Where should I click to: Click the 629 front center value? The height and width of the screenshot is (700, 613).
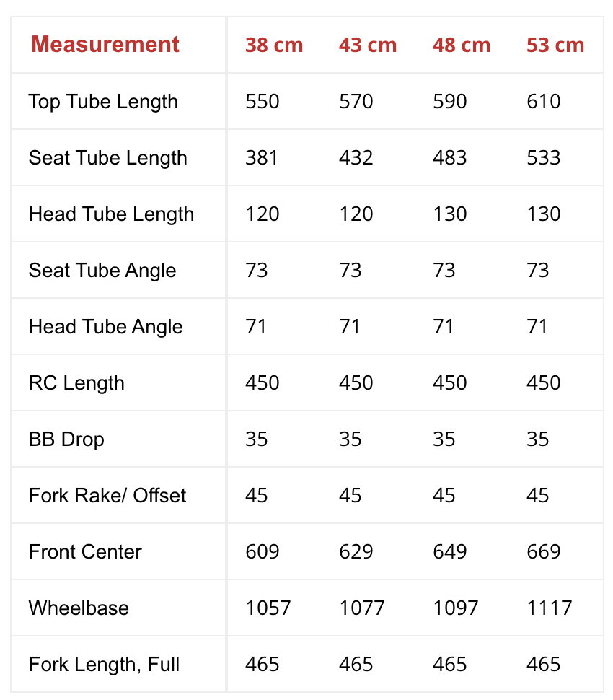pyautogui.click(x=356, y=551)
